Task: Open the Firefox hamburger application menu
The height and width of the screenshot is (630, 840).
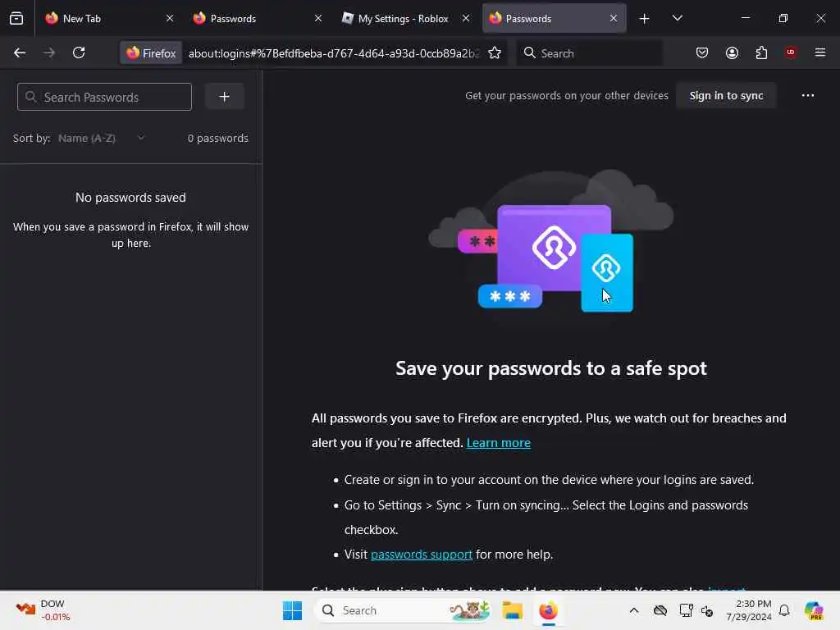Action: click(820, 52)
